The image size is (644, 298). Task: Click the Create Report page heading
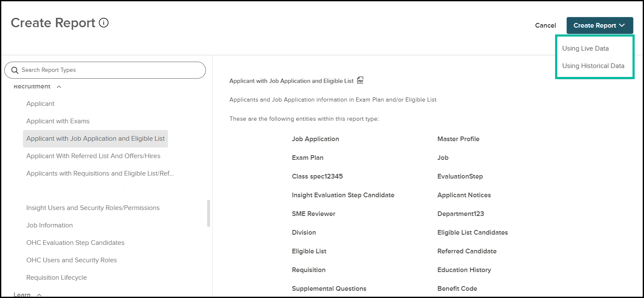click(53, 23)
